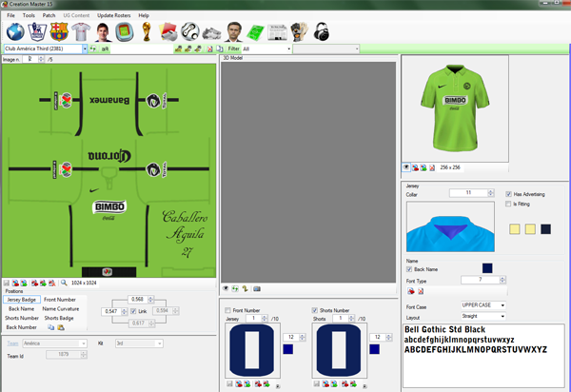Open the Audio headphones section icon

click(x=322, y=31)
